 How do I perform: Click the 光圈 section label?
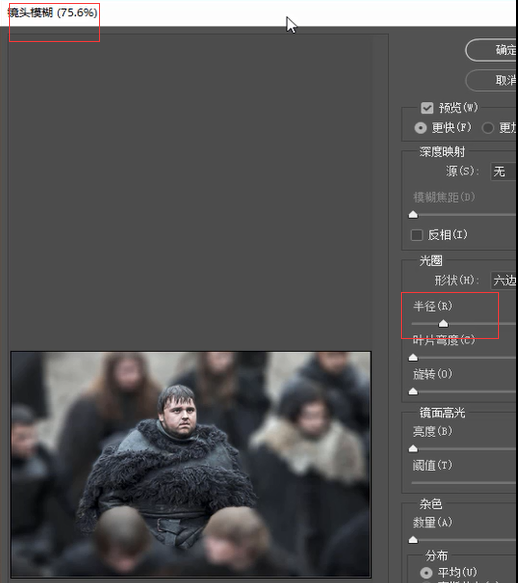[431, 261]
